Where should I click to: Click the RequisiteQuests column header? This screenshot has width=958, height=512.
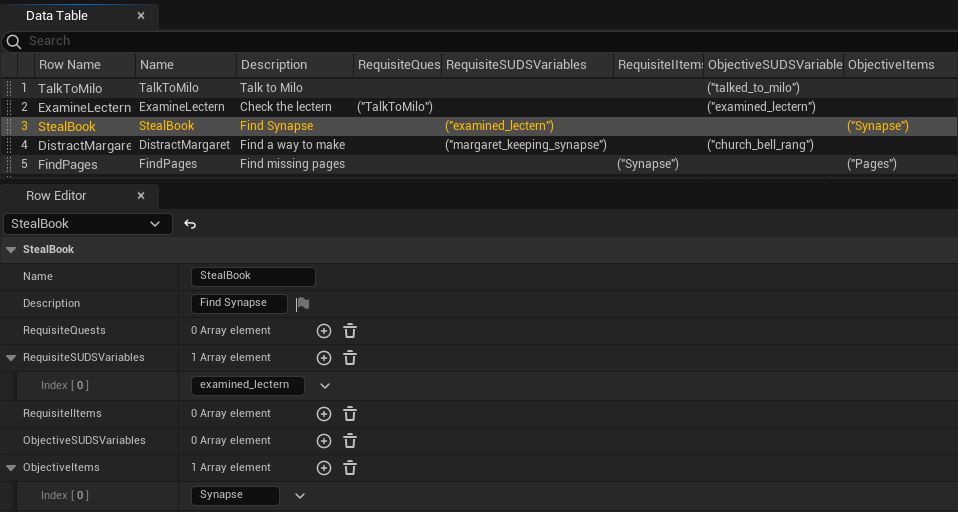point(398,65)
